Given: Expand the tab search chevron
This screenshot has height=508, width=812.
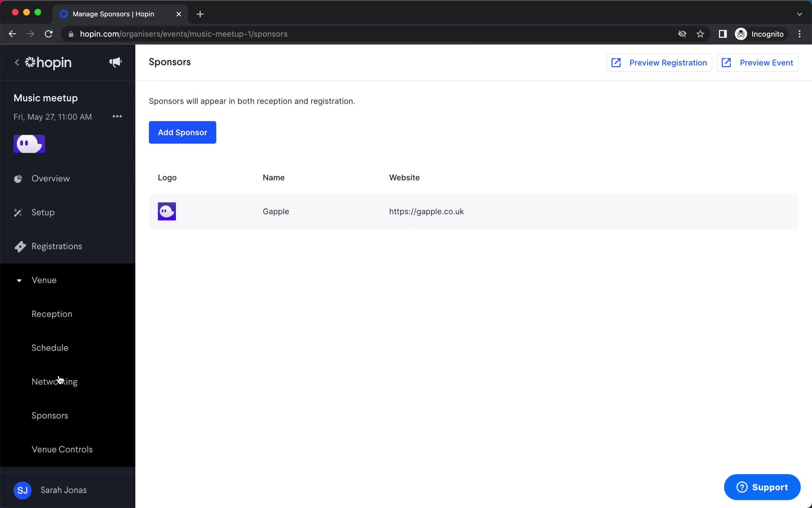Looking at the screenshot, I should 799,14.
